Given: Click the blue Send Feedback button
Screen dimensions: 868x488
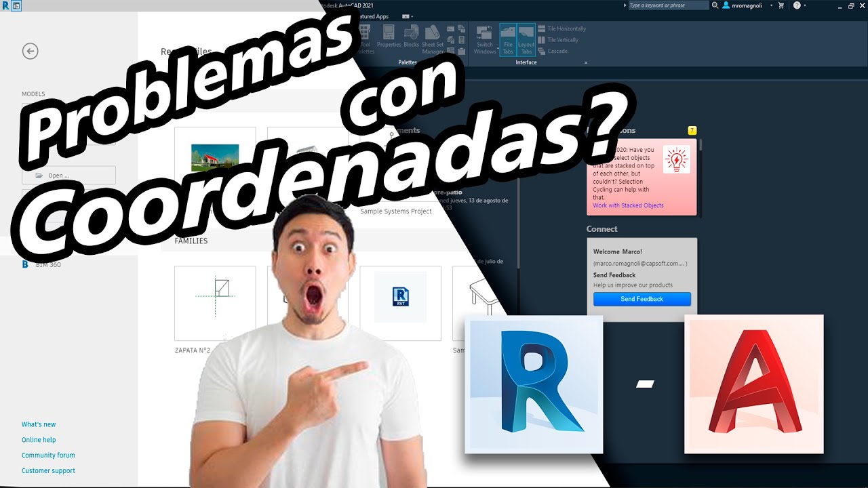Looking at the screenshot, I should (x=642, y=299).
